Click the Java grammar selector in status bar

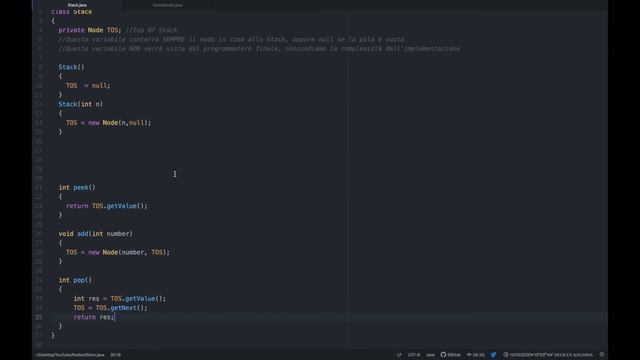[430, 355]
